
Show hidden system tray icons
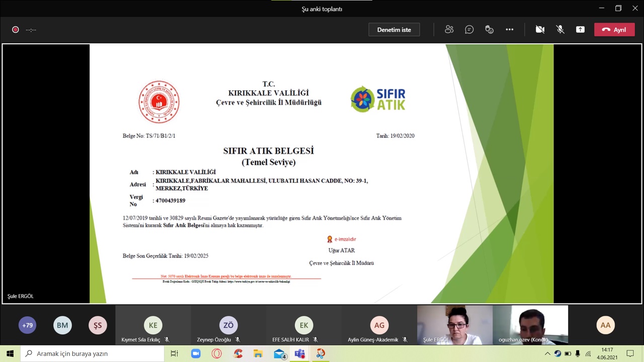[x=547, y=354]
